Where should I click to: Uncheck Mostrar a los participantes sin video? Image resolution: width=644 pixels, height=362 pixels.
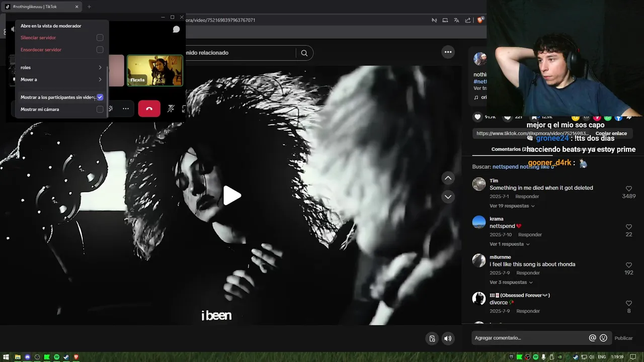pos(100,97)
